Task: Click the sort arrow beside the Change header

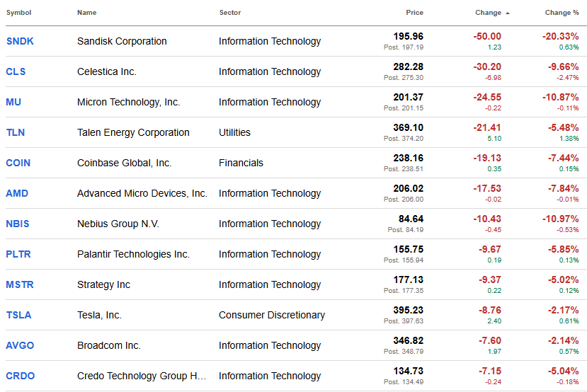Action: click(508, 13)
